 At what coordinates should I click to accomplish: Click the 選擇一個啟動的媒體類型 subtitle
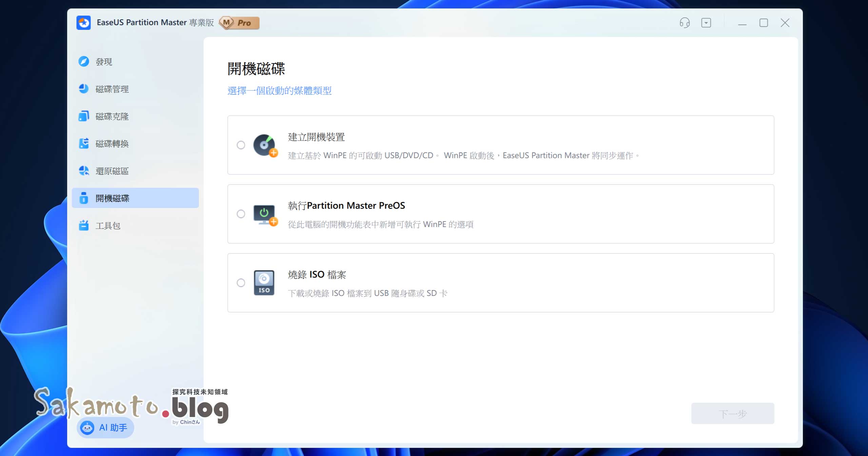coord(279,91)
